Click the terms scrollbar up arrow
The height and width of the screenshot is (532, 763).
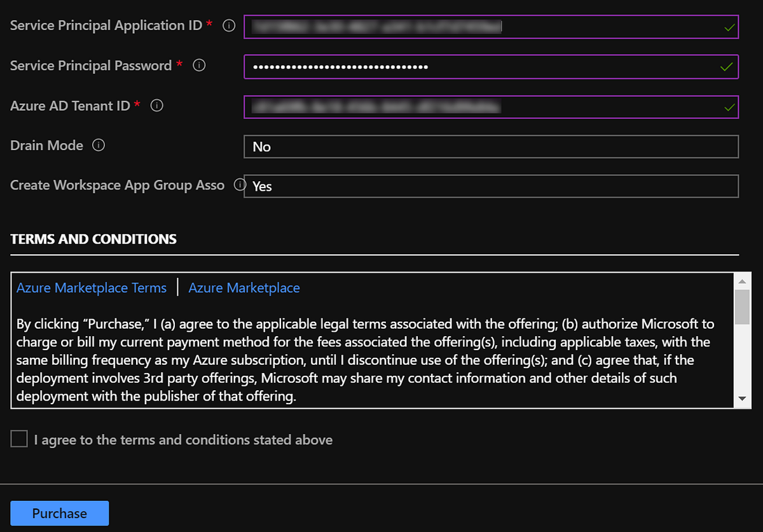click(x=742, y=280)
